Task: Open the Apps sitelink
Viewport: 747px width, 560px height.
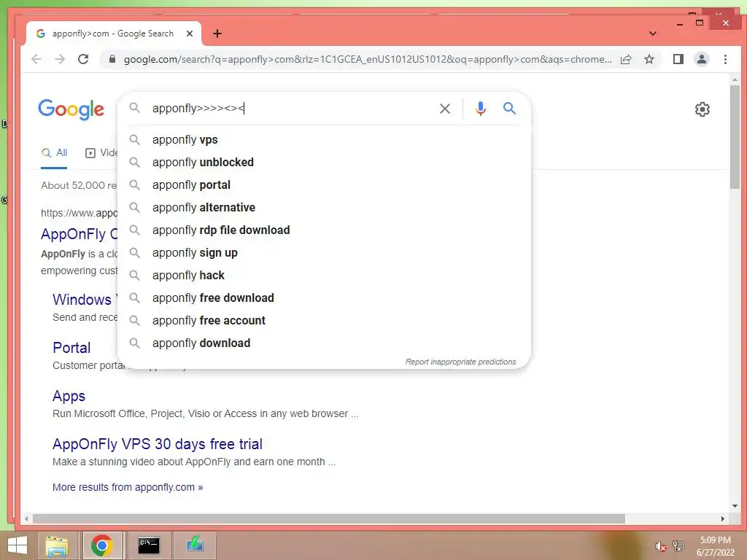Action: click(69, 396)
